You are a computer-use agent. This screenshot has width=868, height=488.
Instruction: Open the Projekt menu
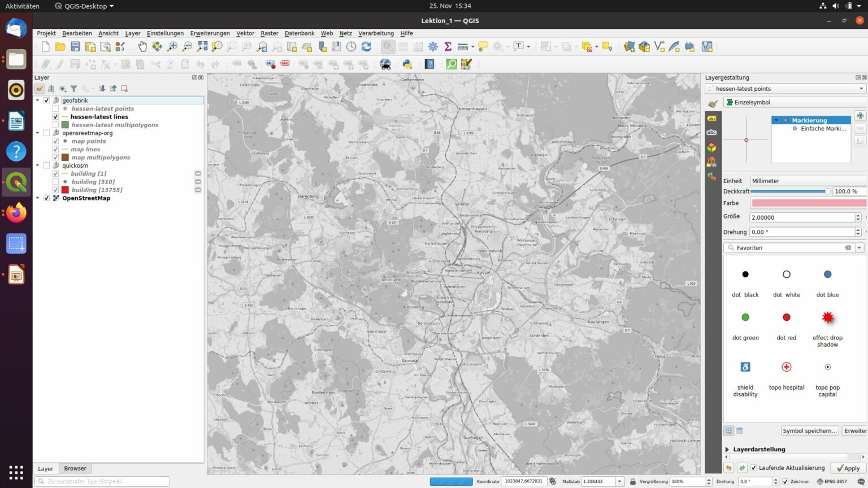[x=46, y=33]
